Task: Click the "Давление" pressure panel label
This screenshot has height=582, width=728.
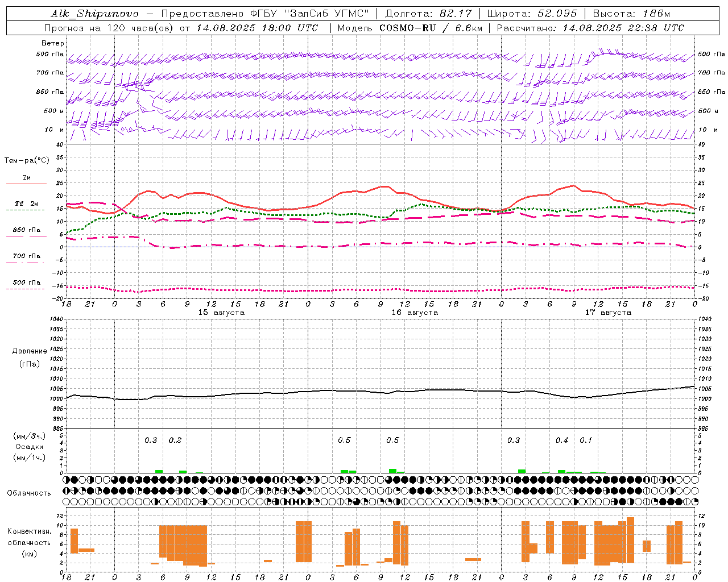Action: (x=30, y=351)
